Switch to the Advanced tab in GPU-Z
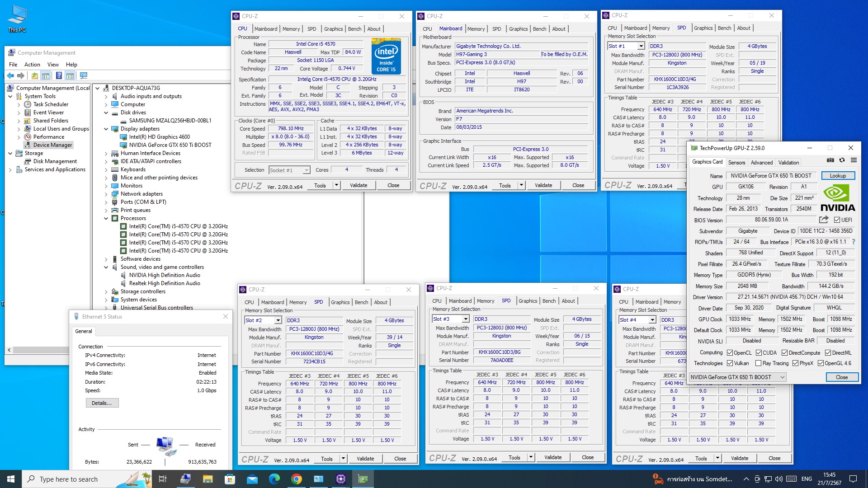868x488 pixels. [x=762, y=163]
